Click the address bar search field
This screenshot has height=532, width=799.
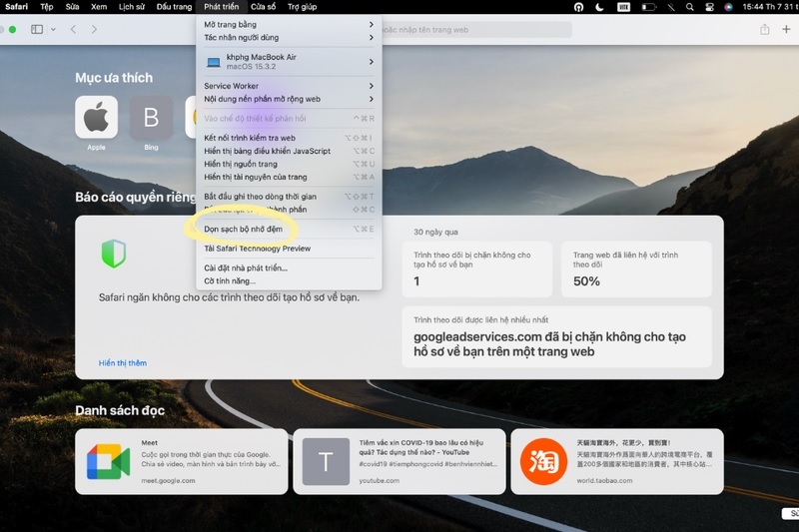pyautogui.click(x=476, y=30)
